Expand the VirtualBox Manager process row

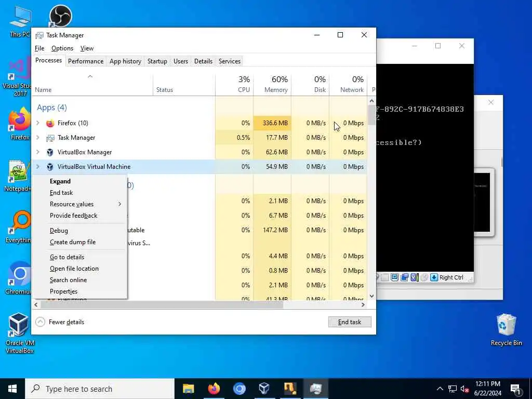click(38, 152)
